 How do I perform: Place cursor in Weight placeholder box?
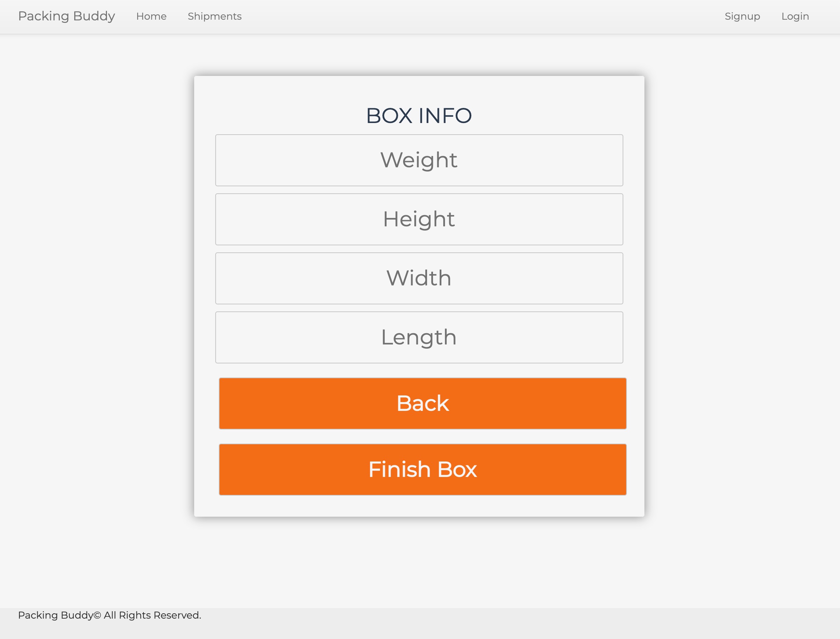pyautogui.click(x=419, y=160)
